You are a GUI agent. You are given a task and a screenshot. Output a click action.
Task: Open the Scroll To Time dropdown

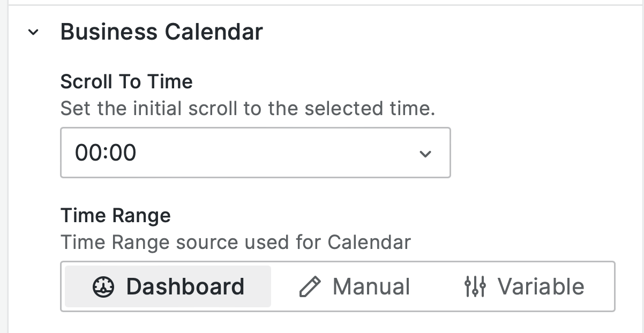coord(255,153)
